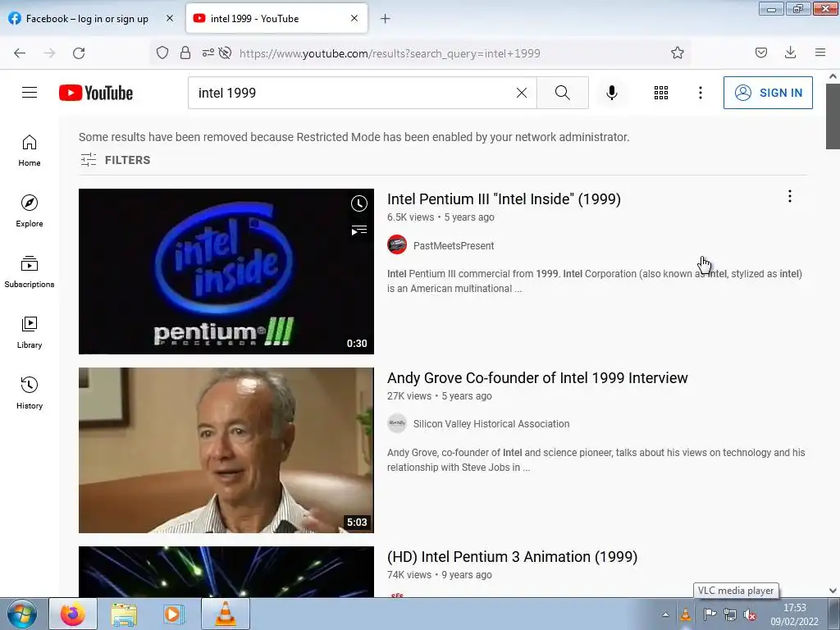The height and width of the screenshot is (630, 840).
Task: Click the search magnifier button
Action: tap(563, 93)
